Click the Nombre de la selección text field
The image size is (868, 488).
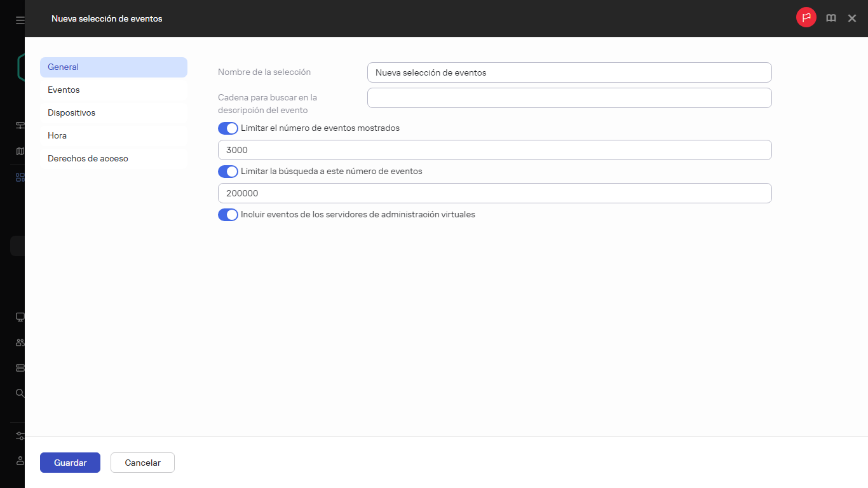(569, 72)
